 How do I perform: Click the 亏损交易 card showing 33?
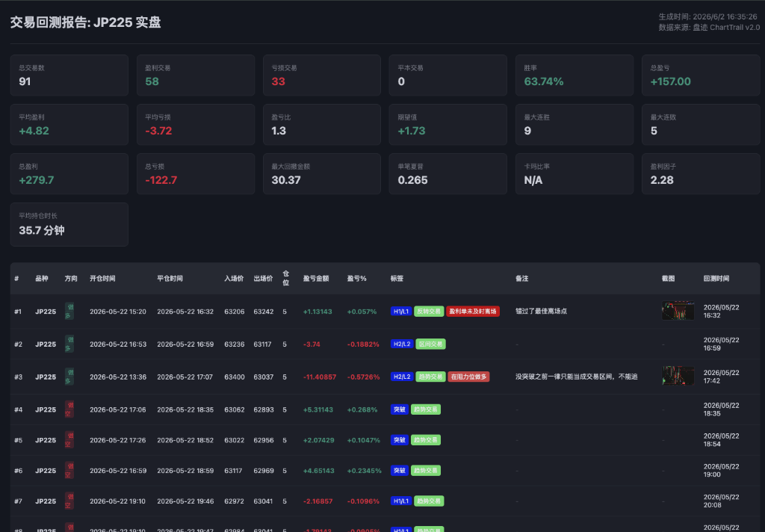click(x=322, y=75)
